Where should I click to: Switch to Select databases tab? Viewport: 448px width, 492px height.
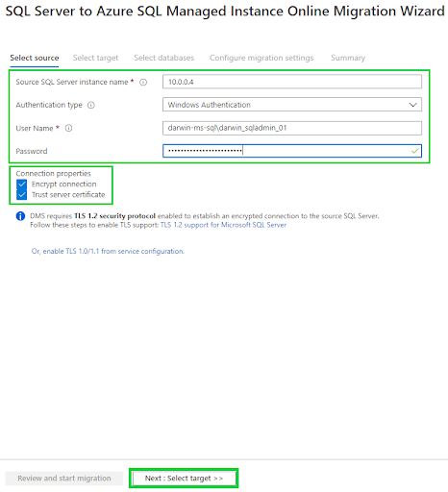164,58
